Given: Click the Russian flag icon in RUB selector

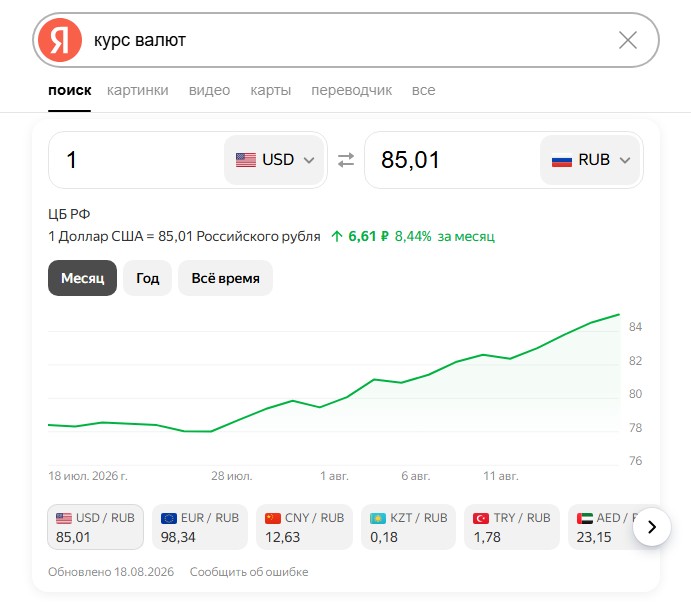Looking at the screenshot, I should (x=562, y=160).
